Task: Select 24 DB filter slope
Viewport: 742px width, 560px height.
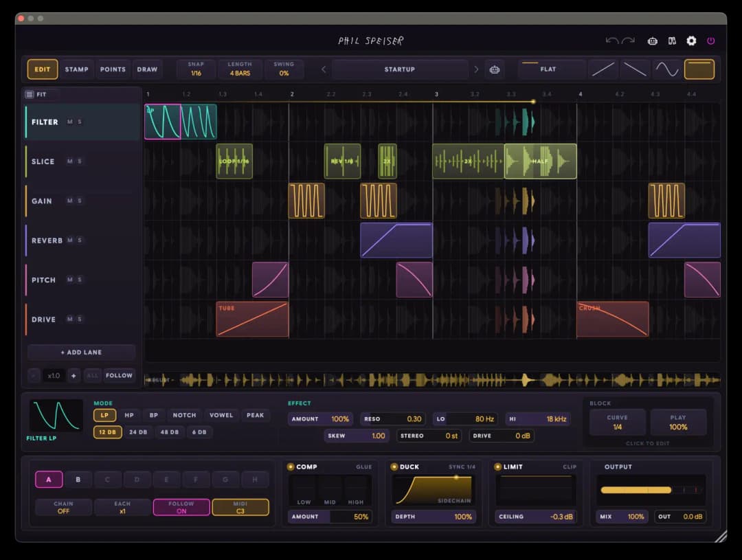Action: 138,432
